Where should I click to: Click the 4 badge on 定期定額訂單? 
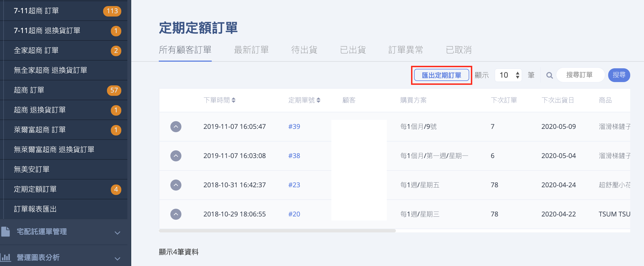[x=116, y=189]
